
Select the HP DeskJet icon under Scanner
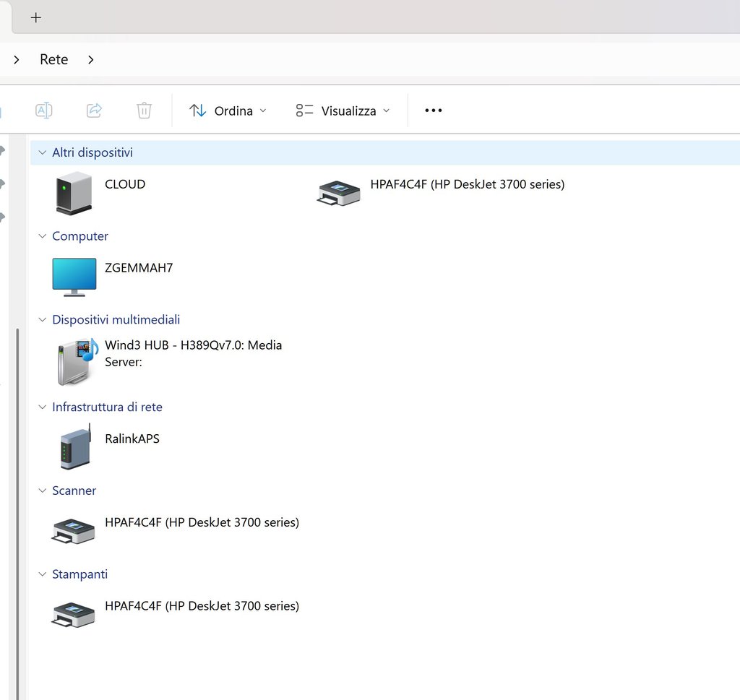point(74,531)
